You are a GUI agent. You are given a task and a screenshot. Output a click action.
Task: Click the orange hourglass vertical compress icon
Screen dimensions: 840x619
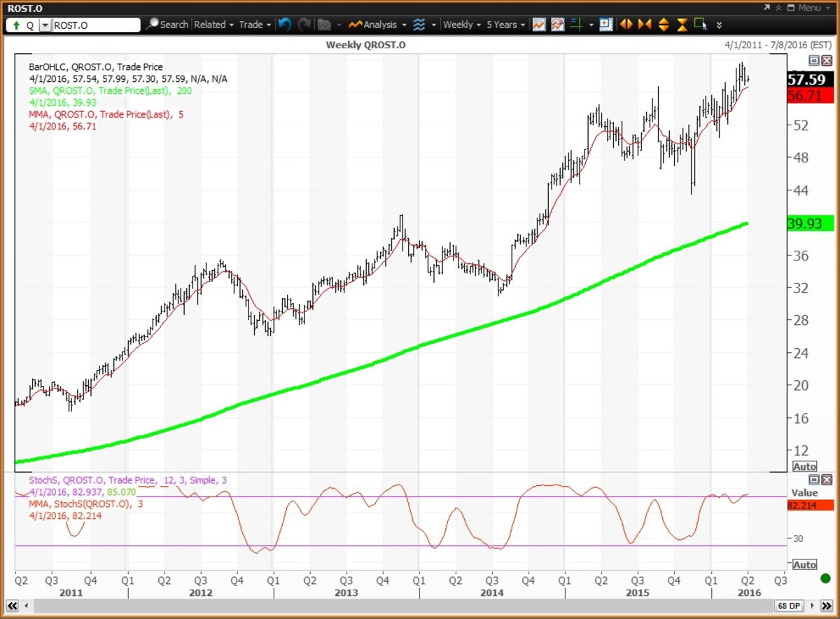682,25
